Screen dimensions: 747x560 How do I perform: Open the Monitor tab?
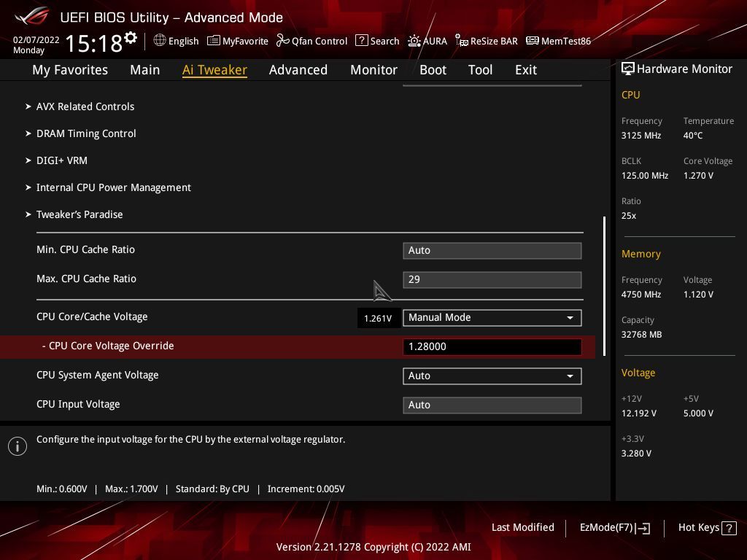(374, 70)
